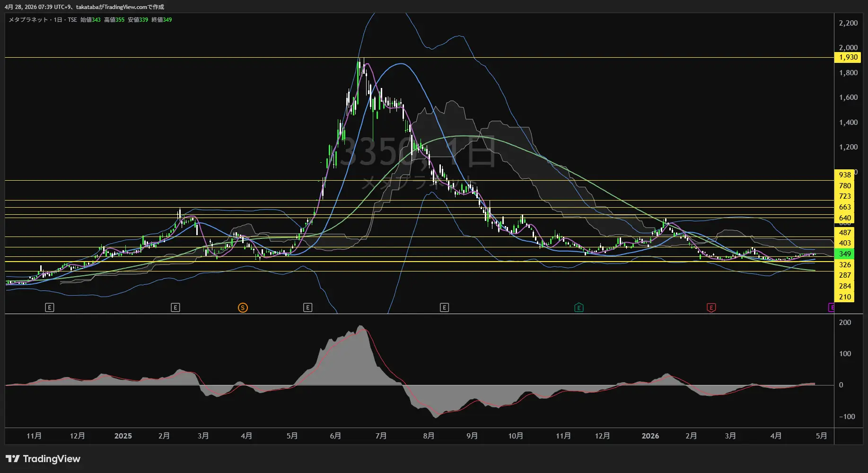Click the red E earnings marker

[711, 308]
